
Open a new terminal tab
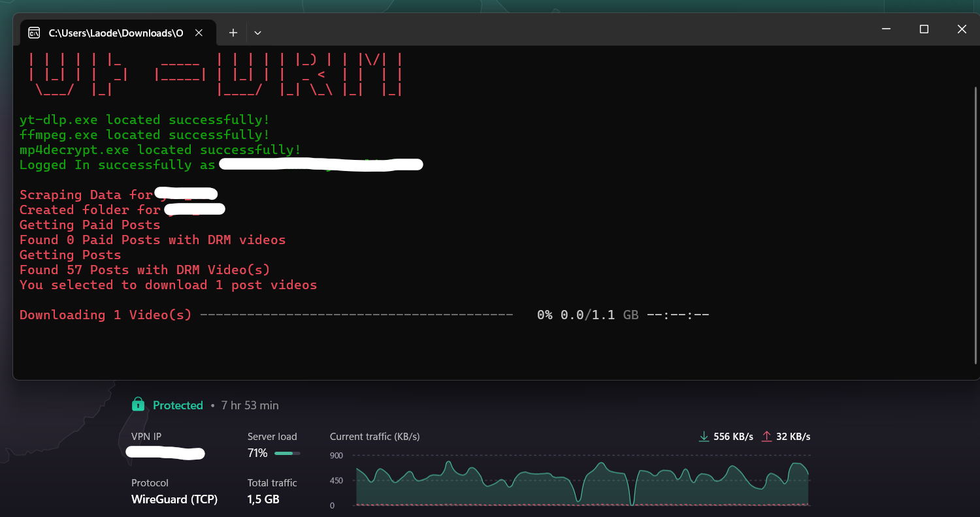click(x=233, y=33)
